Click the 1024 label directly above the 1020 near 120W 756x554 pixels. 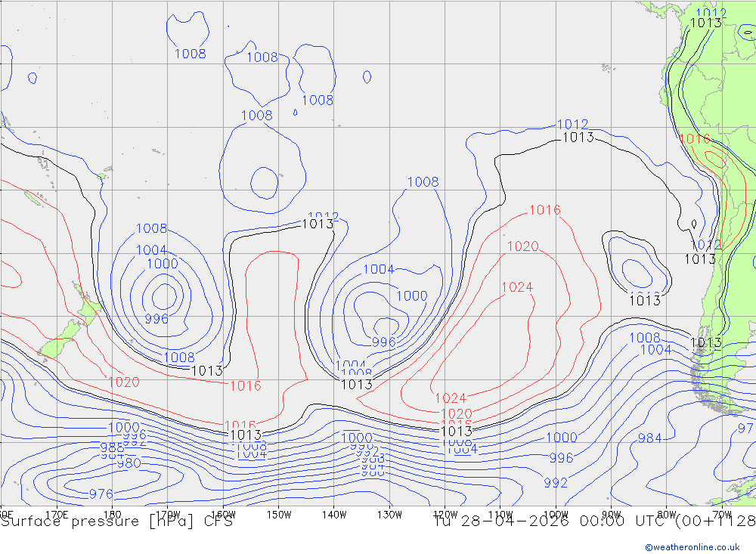point(451,398)
